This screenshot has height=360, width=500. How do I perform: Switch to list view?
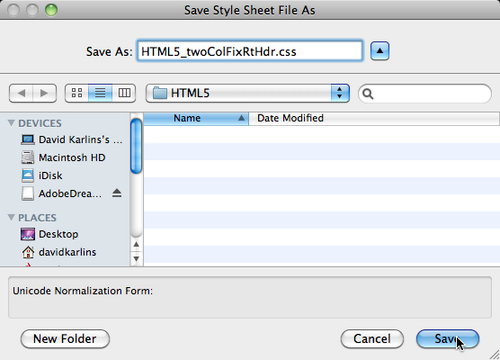(x=100, y=93)
